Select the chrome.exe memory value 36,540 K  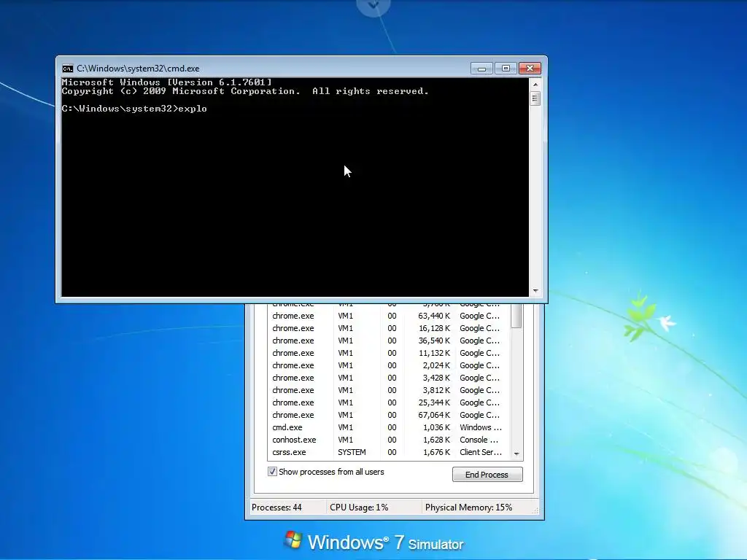pos(434,341)
